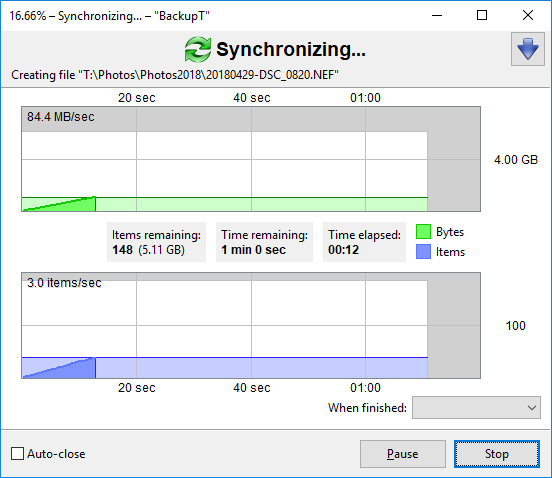Image resolution: width=552 pixels, height=478 pixels.
Task: Click the Items remaining info box
Action: click(156, 242)
